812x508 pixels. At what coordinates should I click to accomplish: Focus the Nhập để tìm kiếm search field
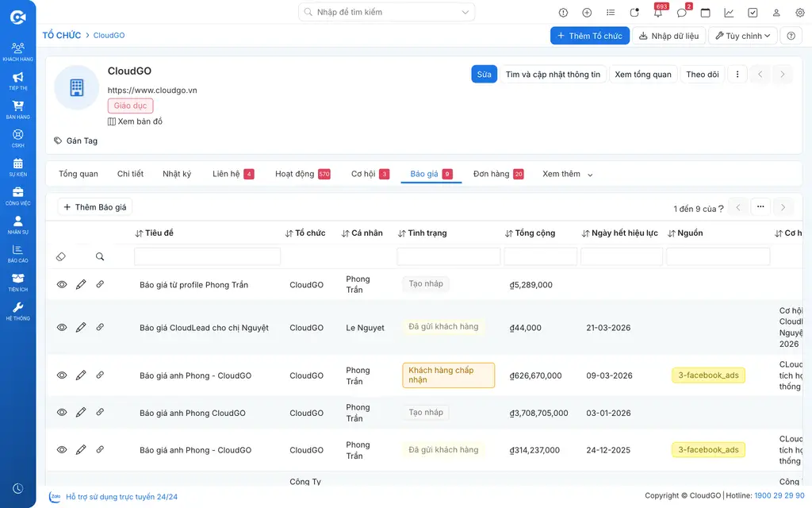click(386, 12)
